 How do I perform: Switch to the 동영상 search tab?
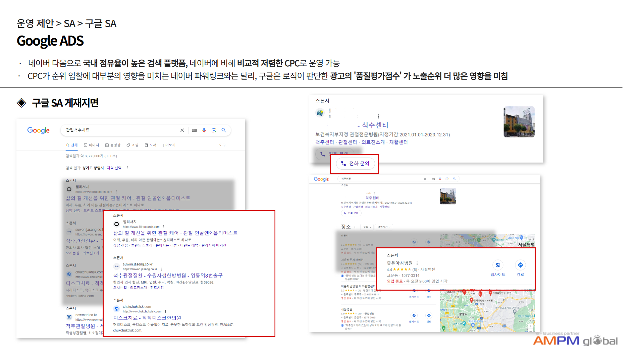click(113, 145)
